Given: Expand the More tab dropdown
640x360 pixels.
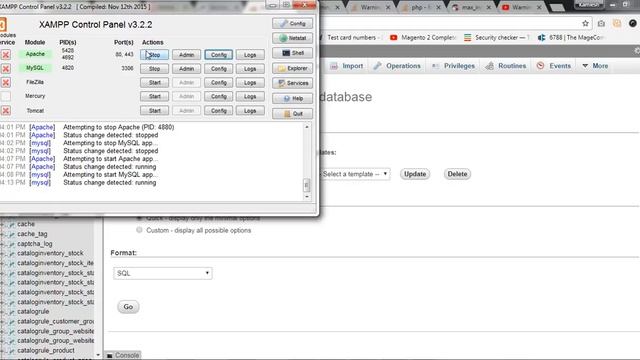Looking at the screenshot, I should tap(595, 66).
